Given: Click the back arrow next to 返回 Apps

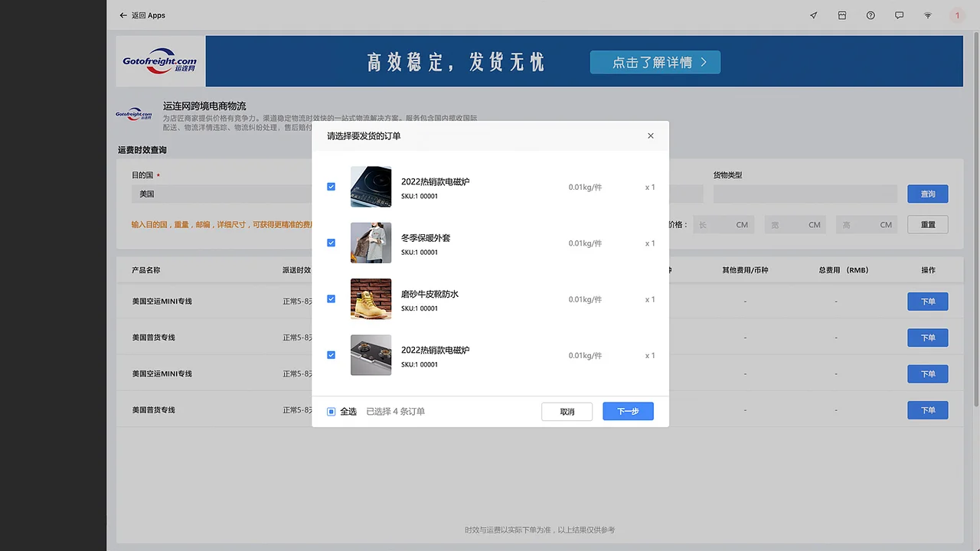Looking at the screenshot, I should [123, 15].
